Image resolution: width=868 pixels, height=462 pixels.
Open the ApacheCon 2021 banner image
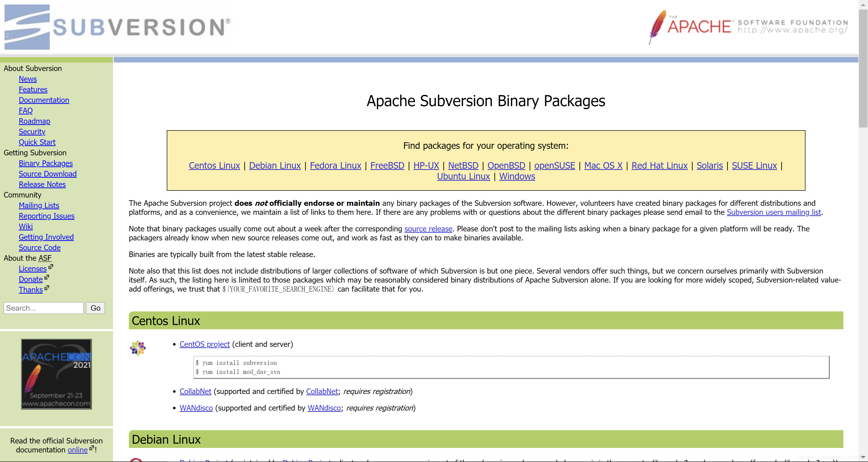click(56, 374)
